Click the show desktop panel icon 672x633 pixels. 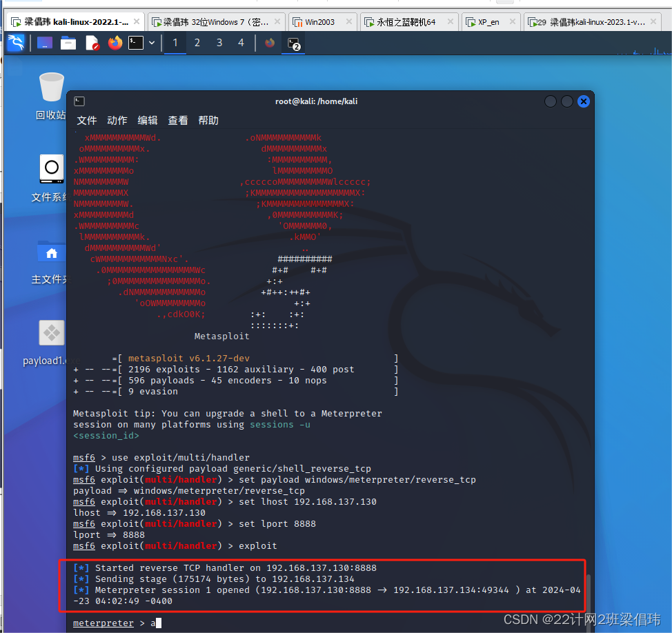click(x=45, y=43)
